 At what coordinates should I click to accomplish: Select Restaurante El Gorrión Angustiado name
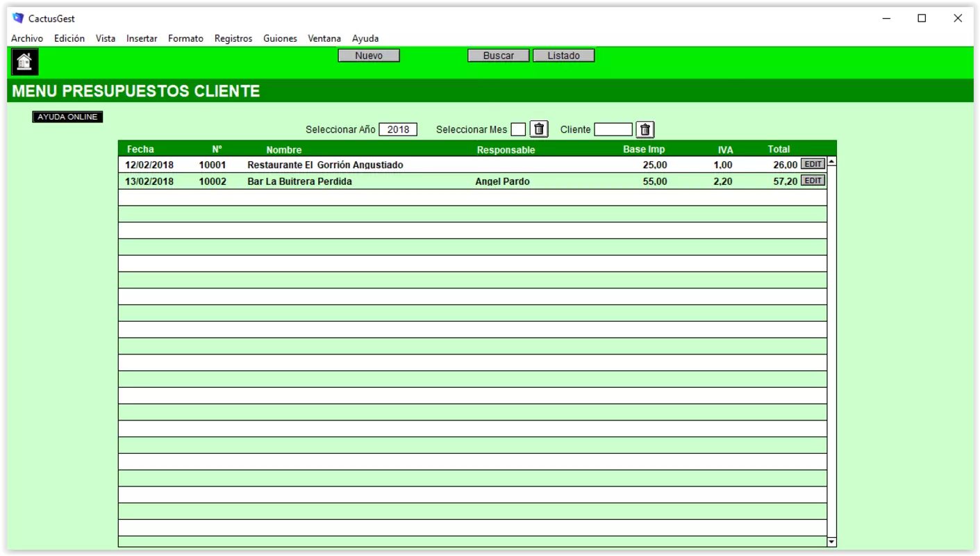(x=325, y=165)
